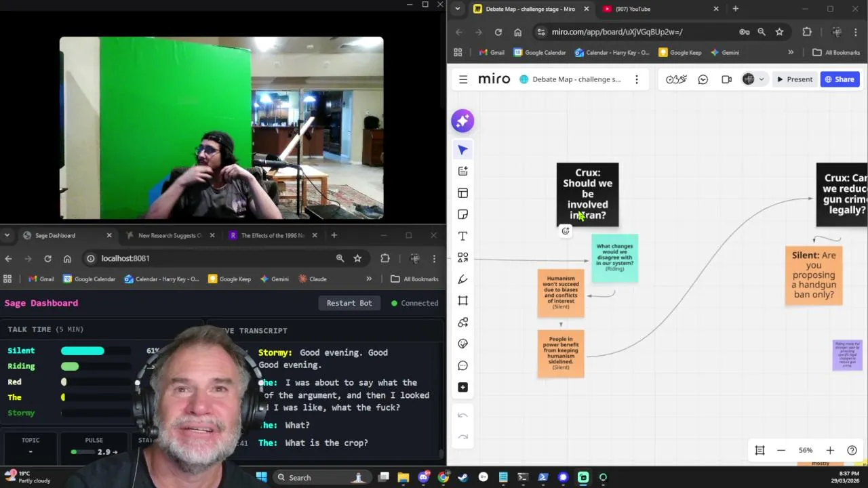Open tab search dropdown in Sage browser
This screenshot has height=488, width=868.
7,235
